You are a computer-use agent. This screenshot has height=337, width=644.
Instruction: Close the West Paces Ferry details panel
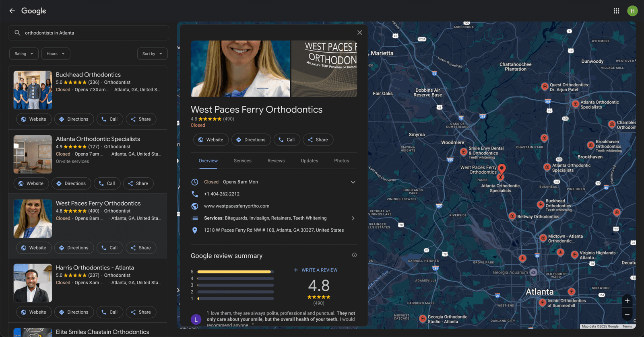tap(359, 33)
